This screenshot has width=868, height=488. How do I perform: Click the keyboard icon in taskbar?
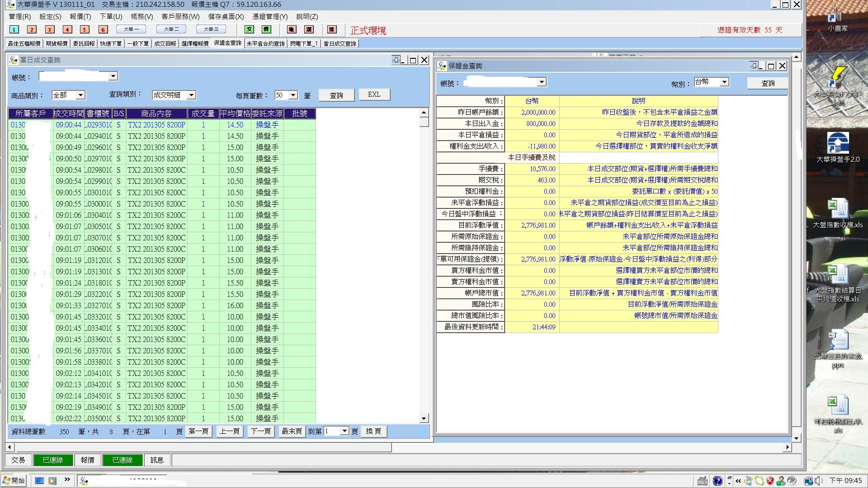click(703, 481)
